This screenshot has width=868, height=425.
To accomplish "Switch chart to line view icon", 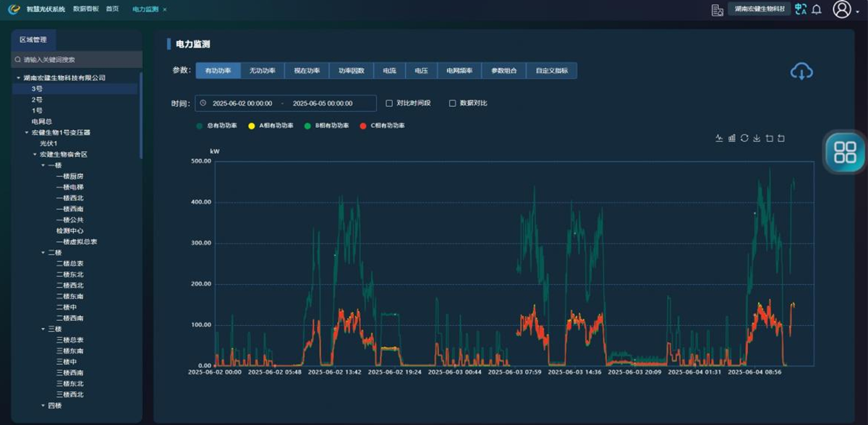I will (x=719, y=138).
